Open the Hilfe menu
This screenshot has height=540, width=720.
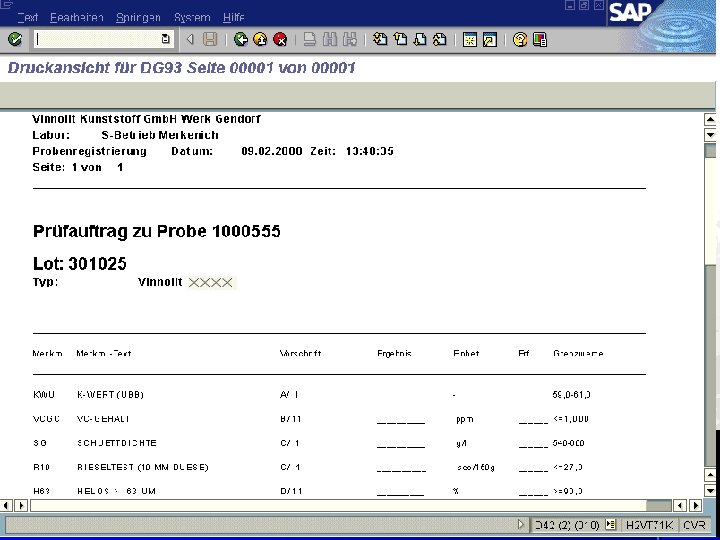(x=234, y=17)
